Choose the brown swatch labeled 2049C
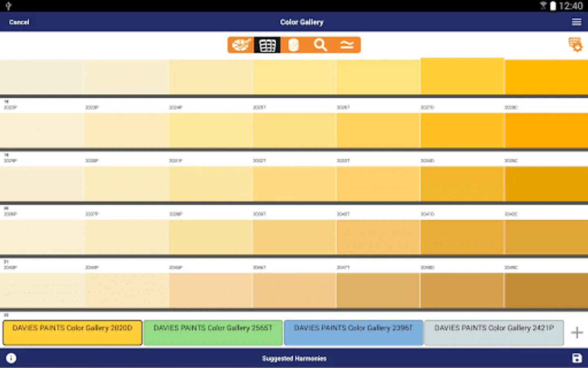The image size is (588, 368). pyautogui.click(x=546, y=290)
